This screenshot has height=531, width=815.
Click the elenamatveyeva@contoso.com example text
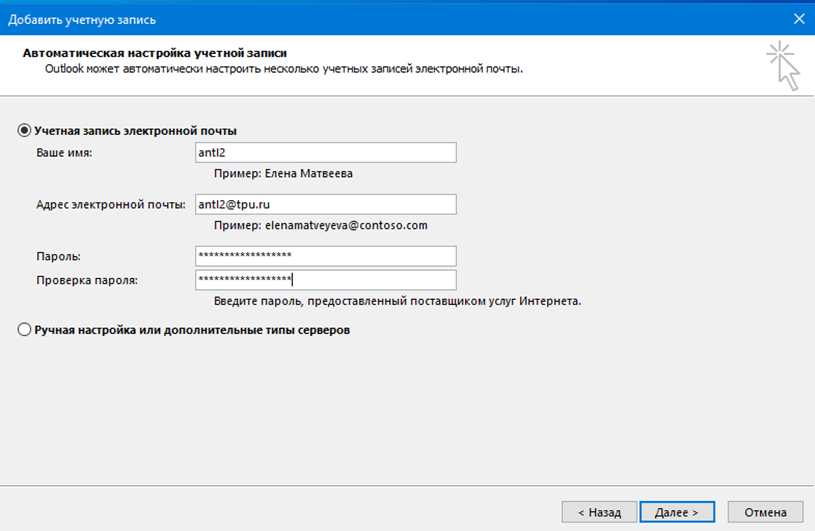tap(346, 225)
